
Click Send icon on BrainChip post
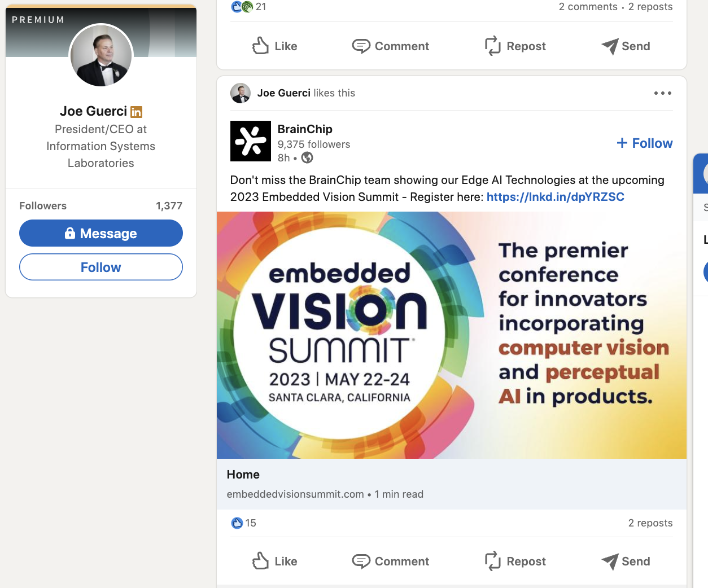click(x=610, y=561)
